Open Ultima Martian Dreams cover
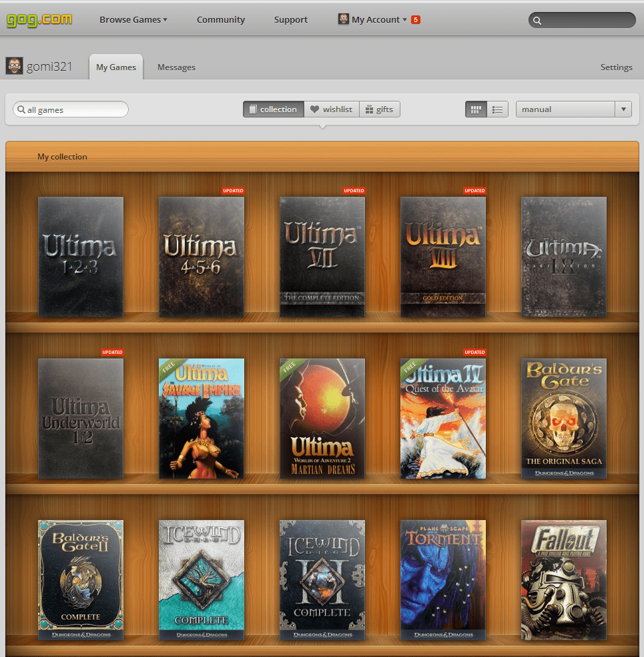The height and width of the screenshot is (657, 644). click(322, 419)
